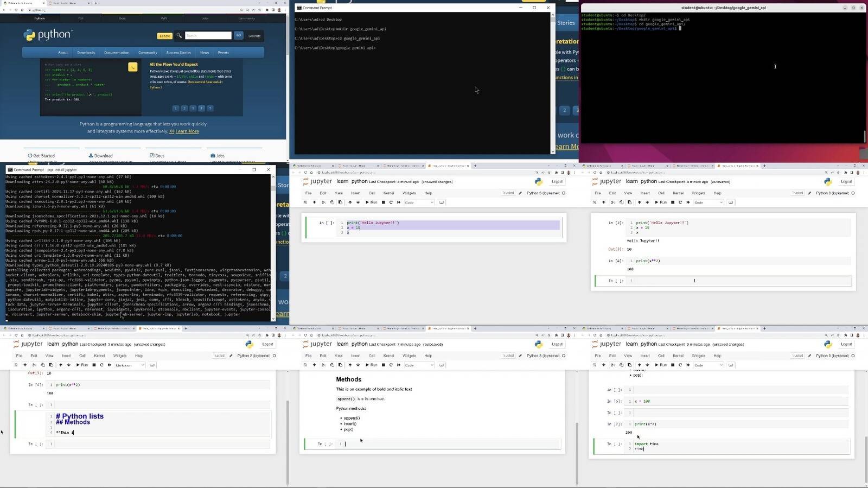
Task: Open Insert menu in '5 minutes ago' notebook
Action: tap(66, 356)
